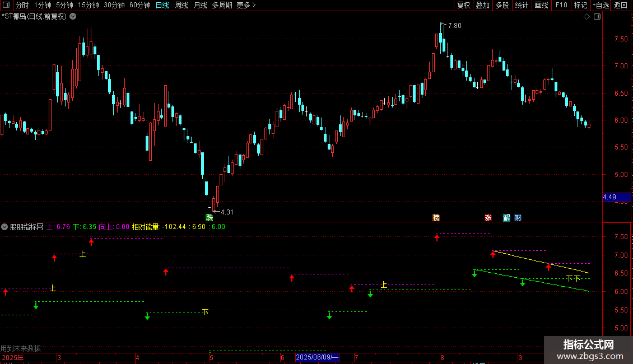Select the 1分钟 period

(x=43, y=5)
